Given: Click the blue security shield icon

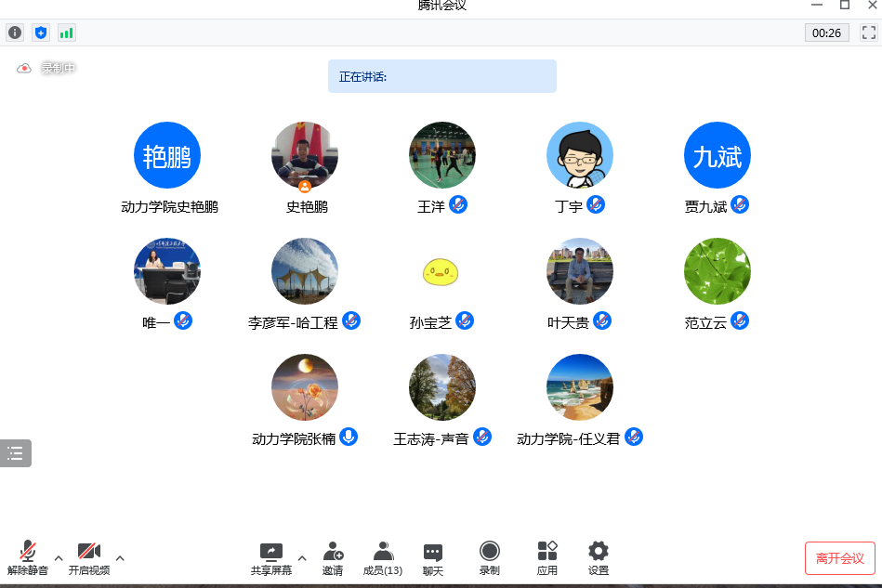Looking at the screenshot, I should (41, 33).
